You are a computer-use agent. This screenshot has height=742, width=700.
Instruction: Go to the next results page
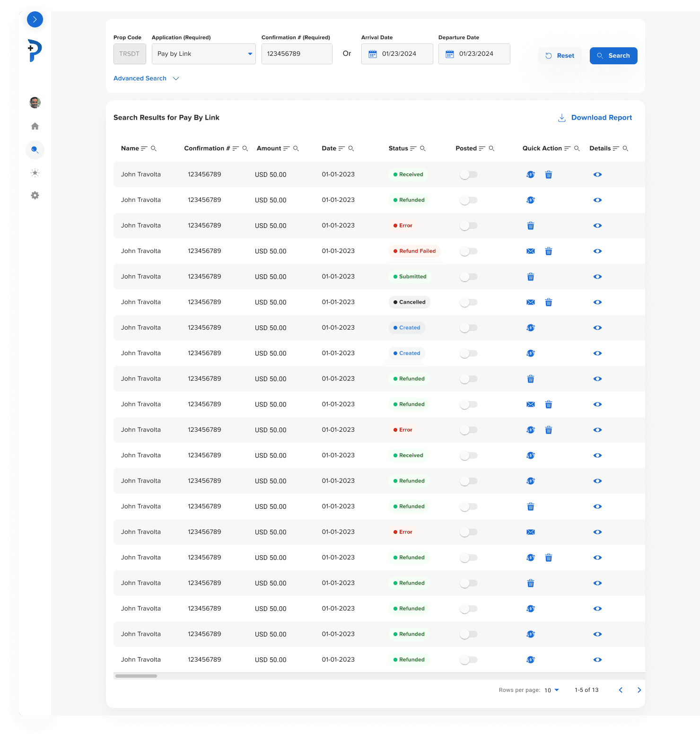(639, 690)
